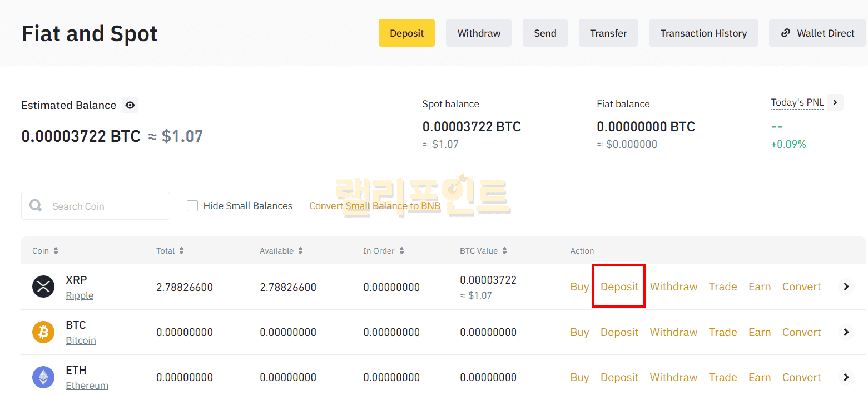The image size is (868, 395).
Task: Click the search magnifier icon
Action: (x=36, y=206)
